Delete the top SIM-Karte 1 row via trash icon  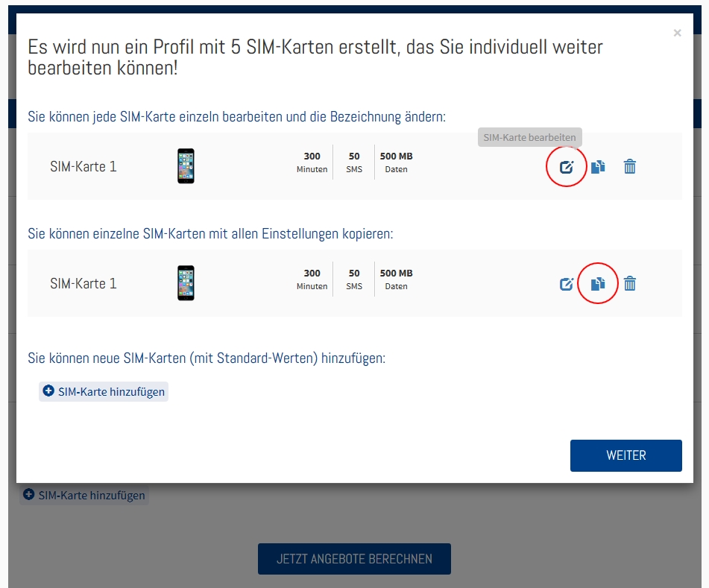630,167
